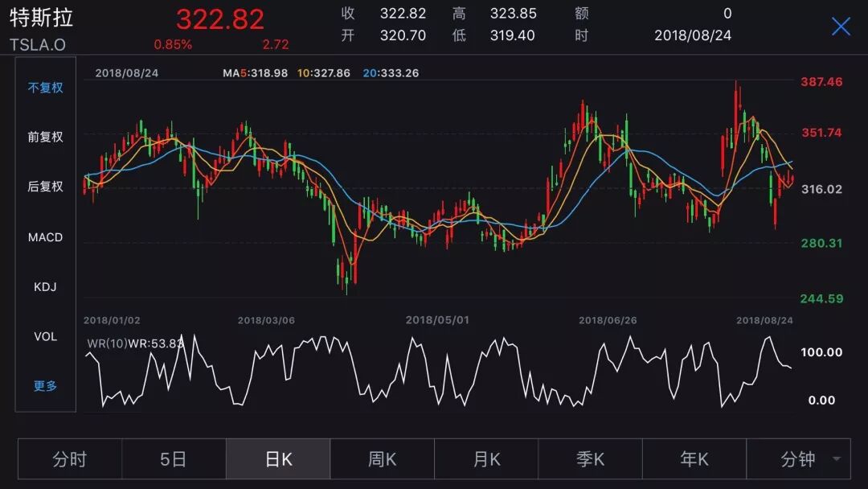
Task: Expand the 分钟 dropdown arrow
Action: point(837,458)
